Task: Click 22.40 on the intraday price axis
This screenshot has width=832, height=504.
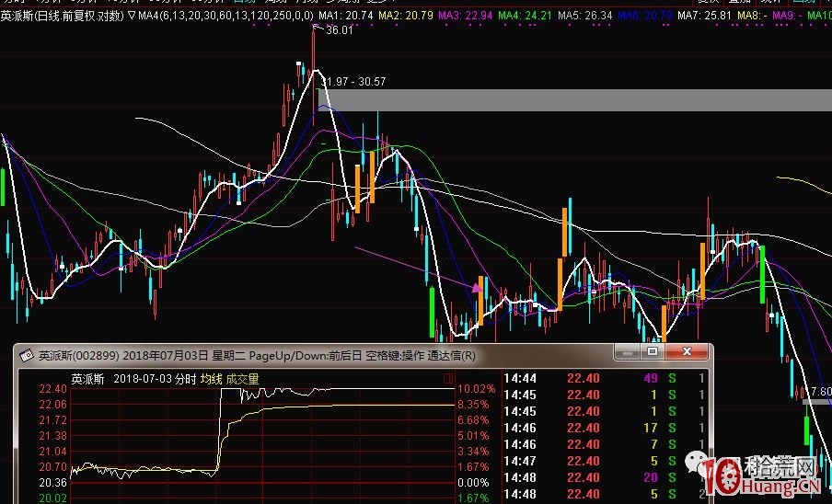Action: [x=53, y=389]
